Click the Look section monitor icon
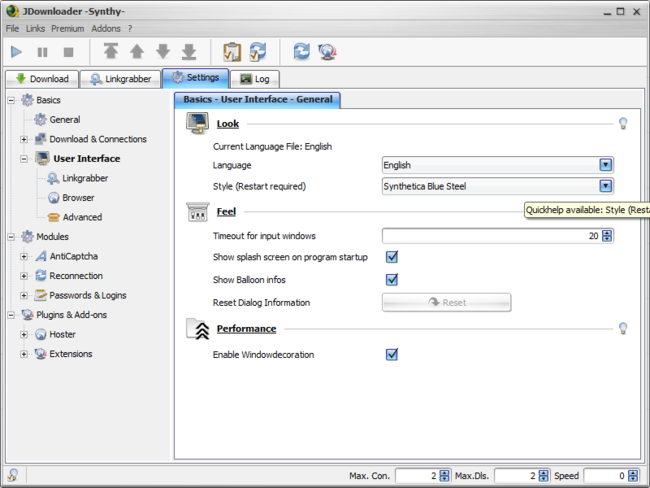The height and width of the screenshot is (488, 650). point(197,123)
